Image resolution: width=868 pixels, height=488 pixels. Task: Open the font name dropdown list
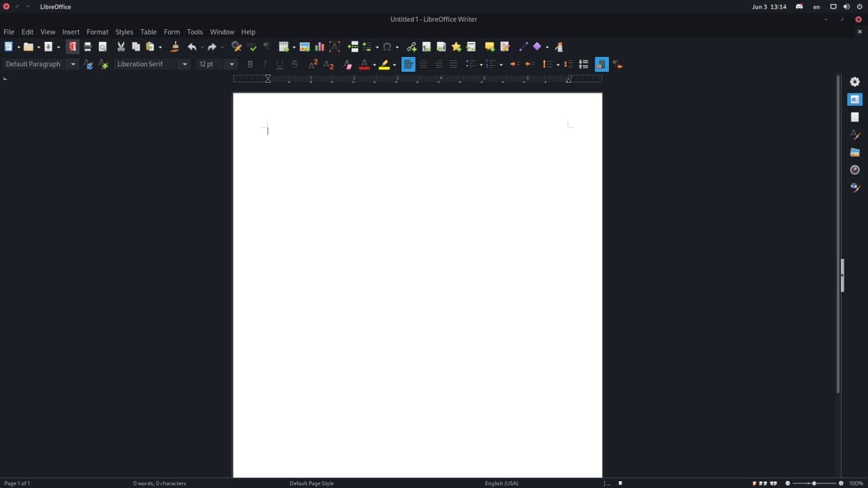(x=184, y=64)
